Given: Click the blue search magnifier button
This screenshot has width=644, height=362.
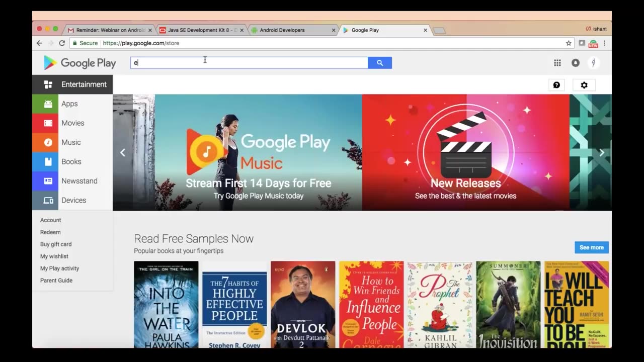Looking at the screenshot, I should pyautogui.click(x=380, y=63).
